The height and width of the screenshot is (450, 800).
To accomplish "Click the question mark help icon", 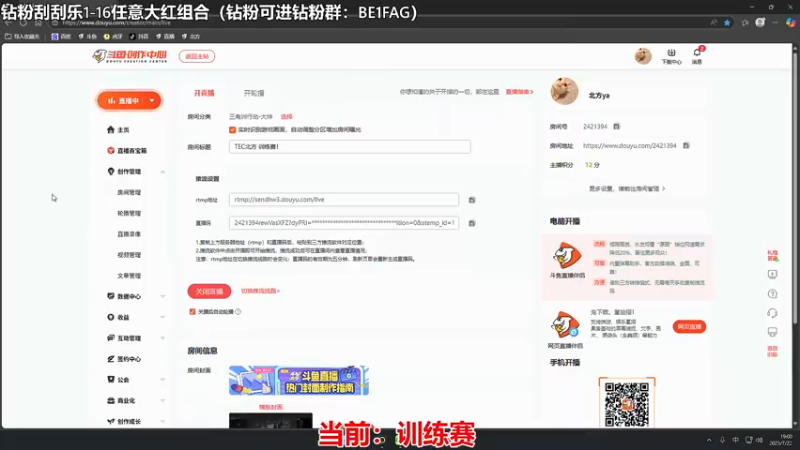I will click(772, 294).
